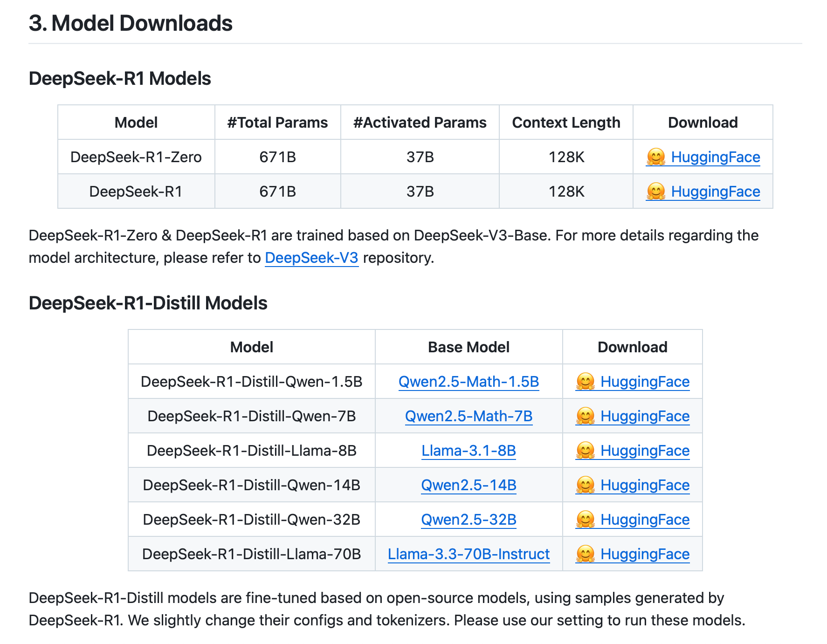Click '37B' in the DeepSeek-R1 row
827x644 pixels.
point(420,192)
